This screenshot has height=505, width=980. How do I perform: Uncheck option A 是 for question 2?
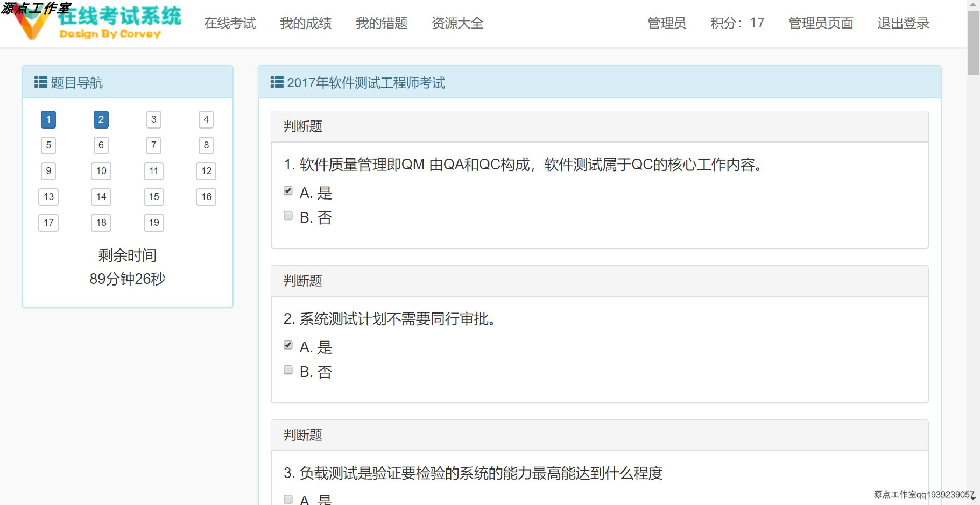coord(287,344)
